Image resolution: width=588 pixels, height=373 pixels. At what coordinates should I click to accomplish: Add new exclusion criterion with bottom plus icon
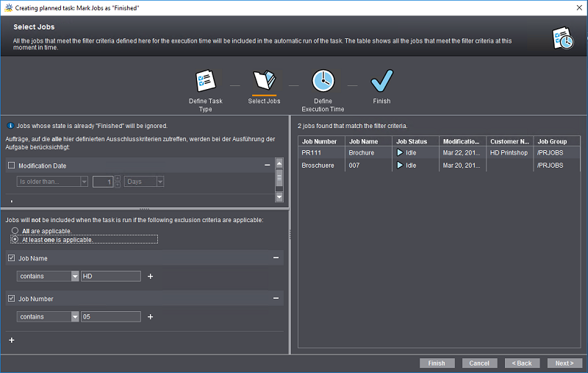11,340
